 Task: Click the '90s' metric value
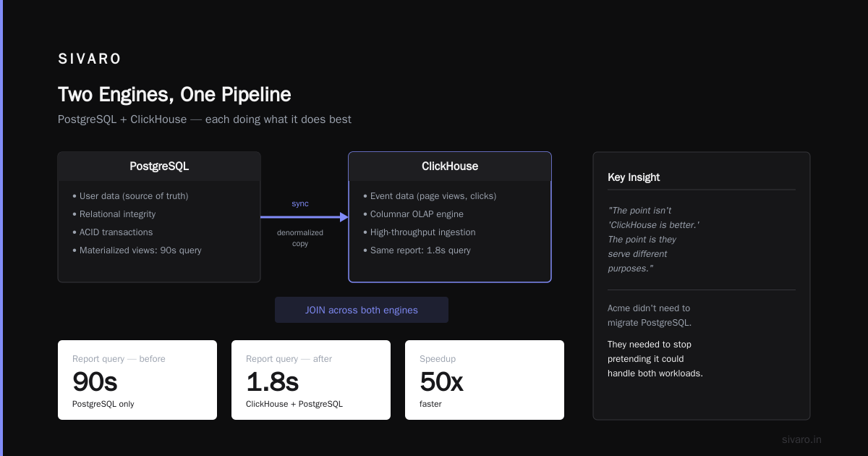[95, 381]
